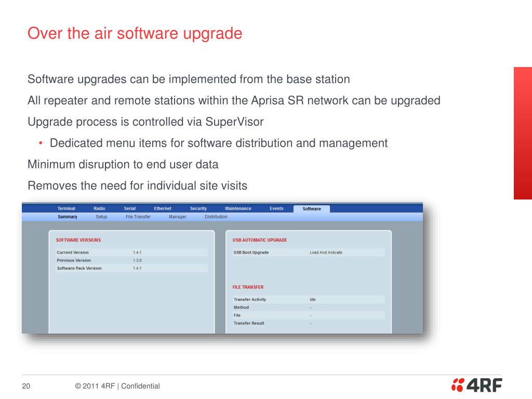Switch to the Radio tab
This screenshot has height=399, width=532.
click(99, 208)
